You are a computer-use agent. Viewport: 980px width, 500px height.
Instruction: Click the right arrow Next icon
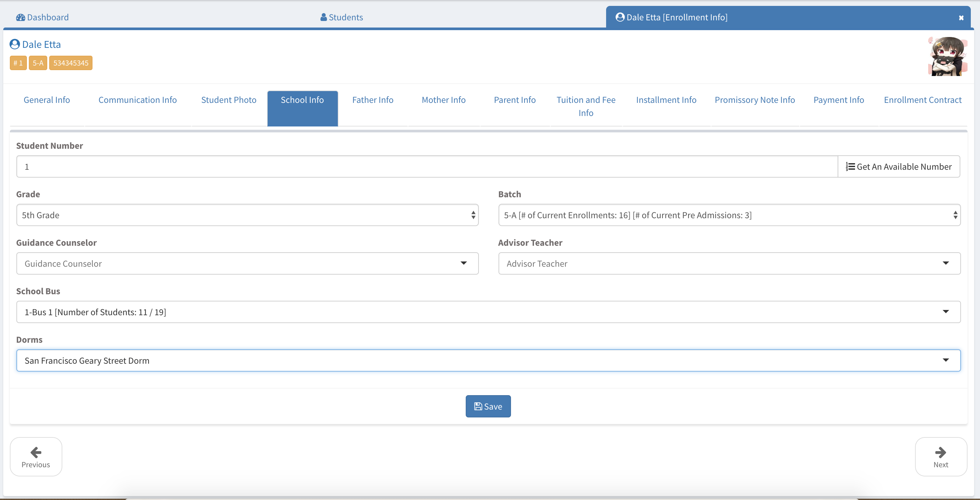pyautogui.click(x=940, y=452)
